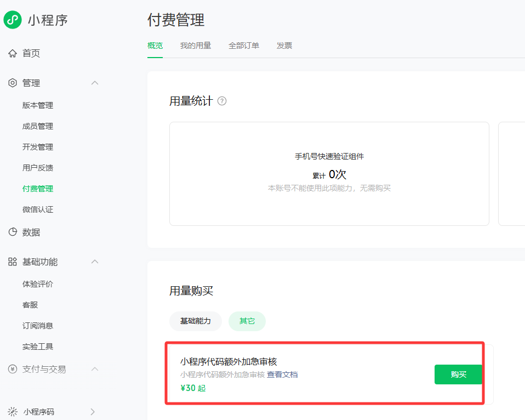Click the Mini Program code icon beside 小程序码
525x420 pixels.
tap(13, 412)
